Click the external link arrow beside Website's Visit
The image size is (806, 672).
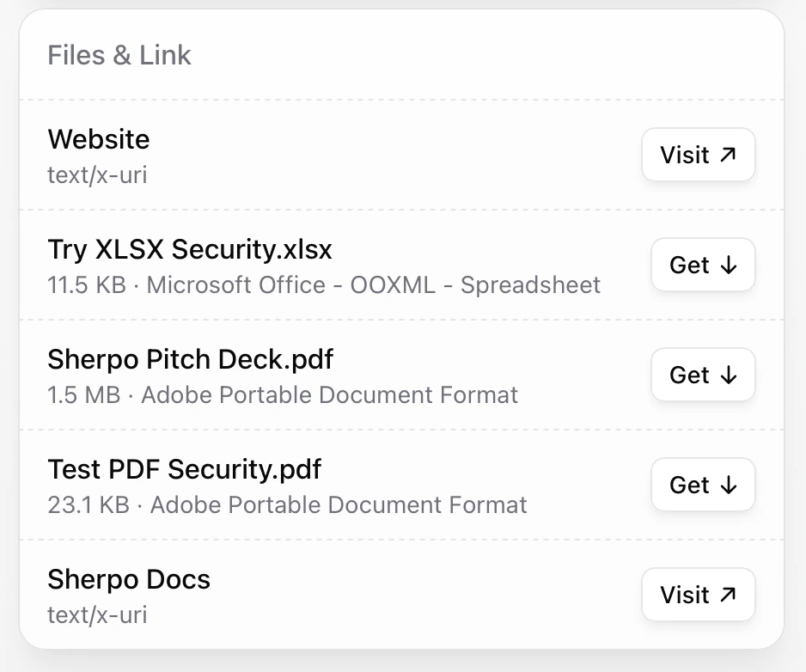(x=728, y=155)
